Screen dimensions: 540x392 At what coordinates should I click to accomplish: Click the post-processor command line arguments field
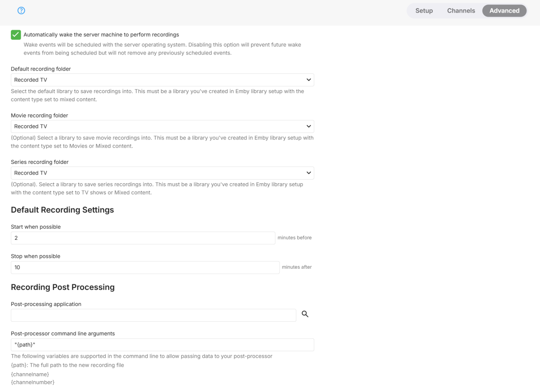click(162, 345)
